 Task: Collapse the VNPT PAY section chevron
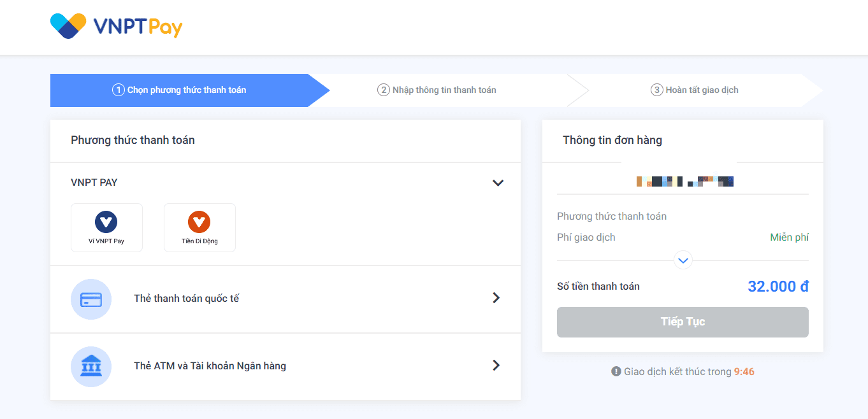point(498,183)
